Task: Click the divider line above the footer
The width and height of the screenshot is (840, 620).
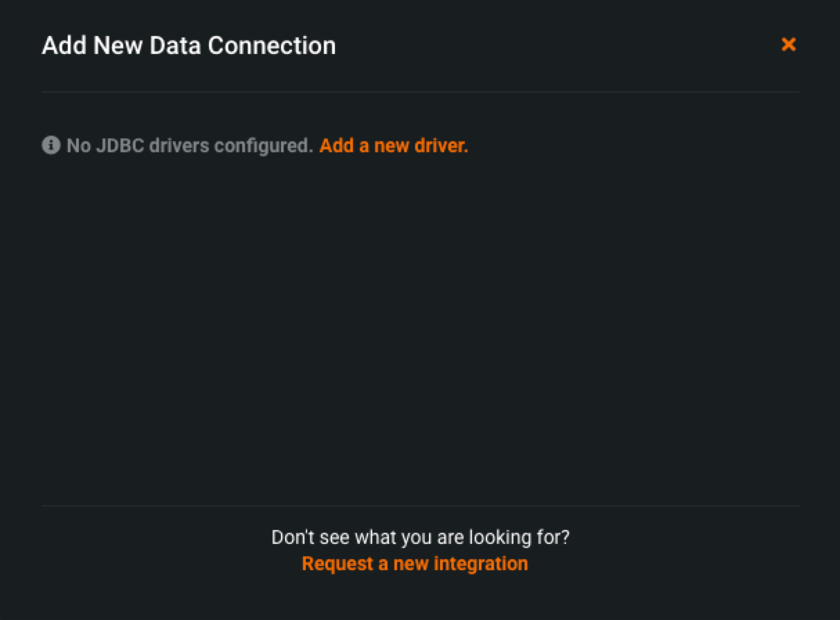Action: [x=420, y=506]
